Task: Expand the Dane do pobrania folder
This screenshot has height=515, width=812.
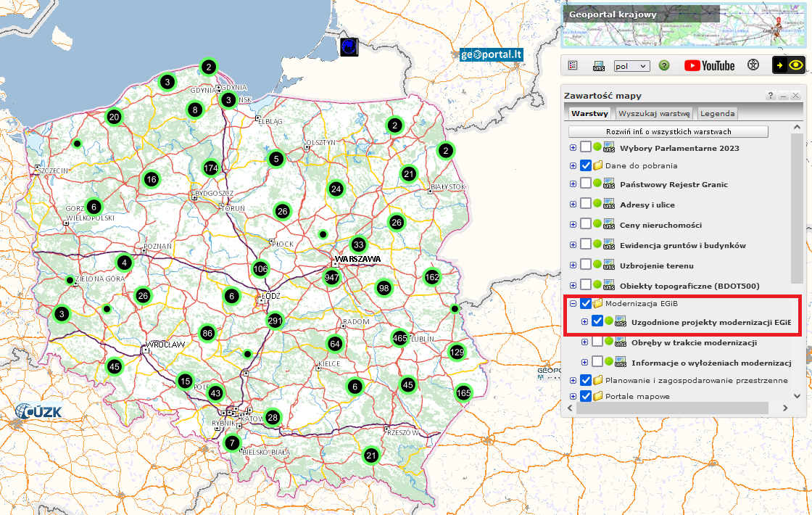Action: point(573,166)
